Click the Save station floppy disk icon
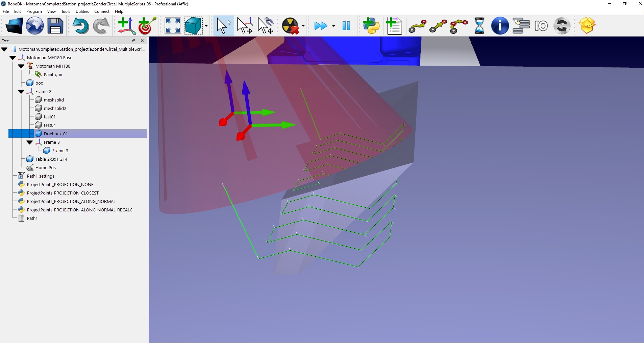 tap(55, 26)
